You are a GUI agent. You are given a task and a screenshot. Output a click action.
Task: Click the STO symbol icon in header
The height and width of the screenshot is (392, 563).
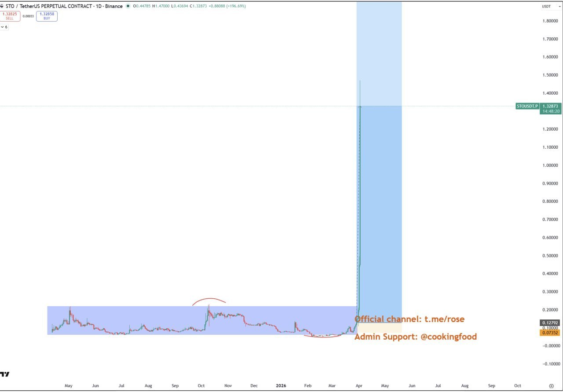(2, 6)
